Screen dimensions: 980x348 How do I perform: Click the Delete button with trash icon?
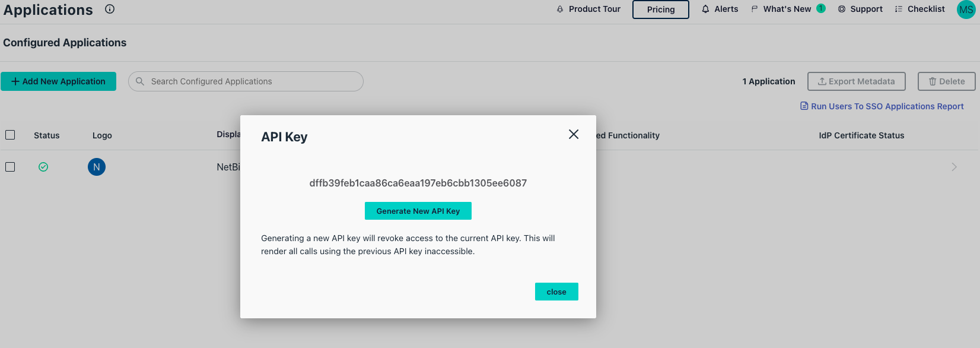[x=946, y=81]
